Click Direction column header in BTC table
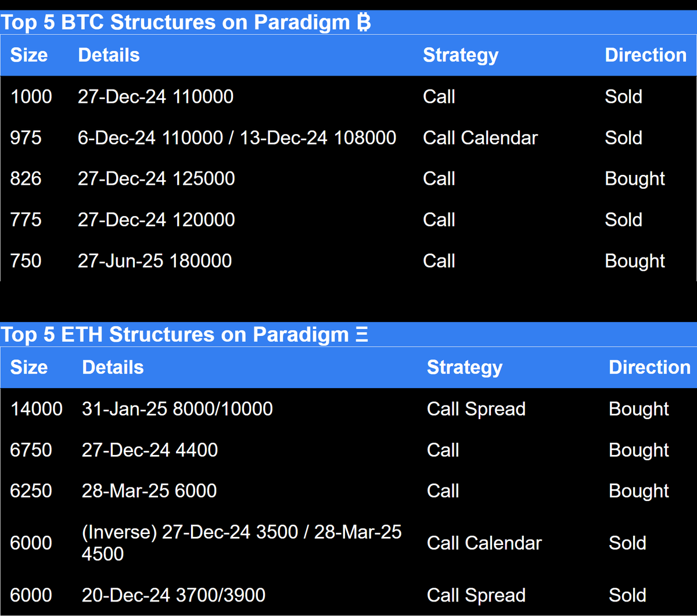This screenshot has height=616, width=697. coord(646,55)
